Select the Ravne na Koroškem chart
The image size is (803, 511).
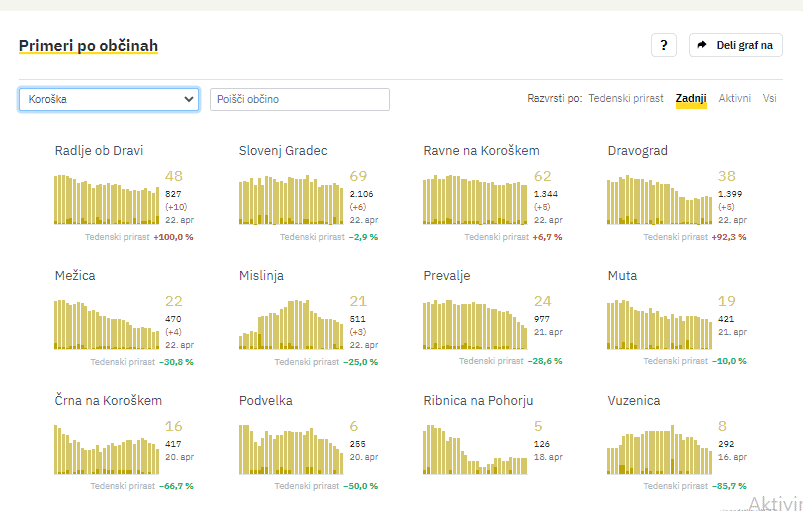tap(475, 199)
